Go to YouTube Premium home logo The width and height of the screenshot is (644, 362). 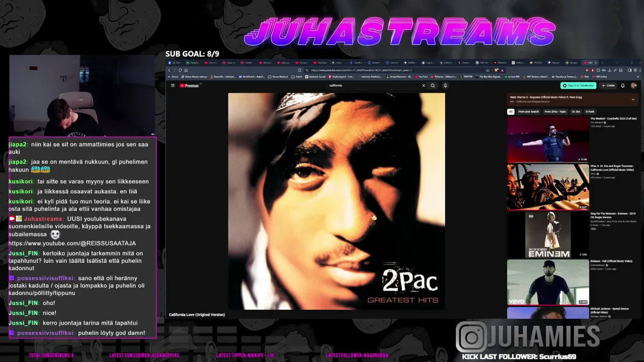(190, 85)
